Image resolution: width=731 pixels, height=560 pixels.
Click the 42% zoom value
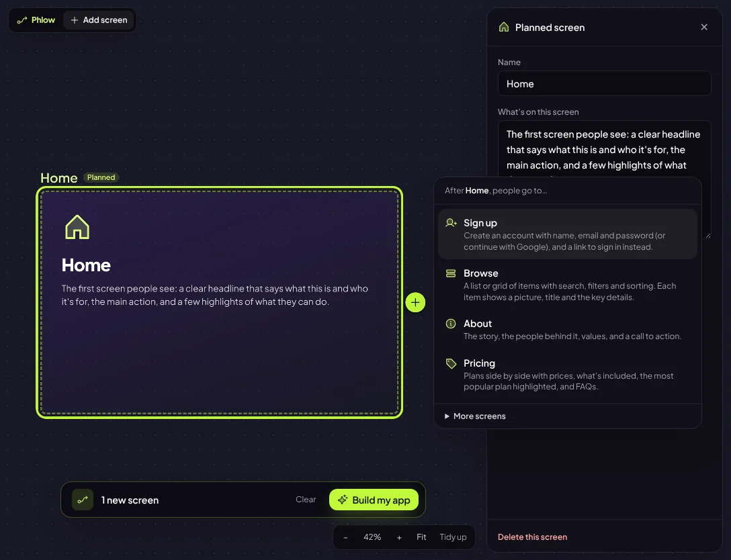tap(372, 537)
